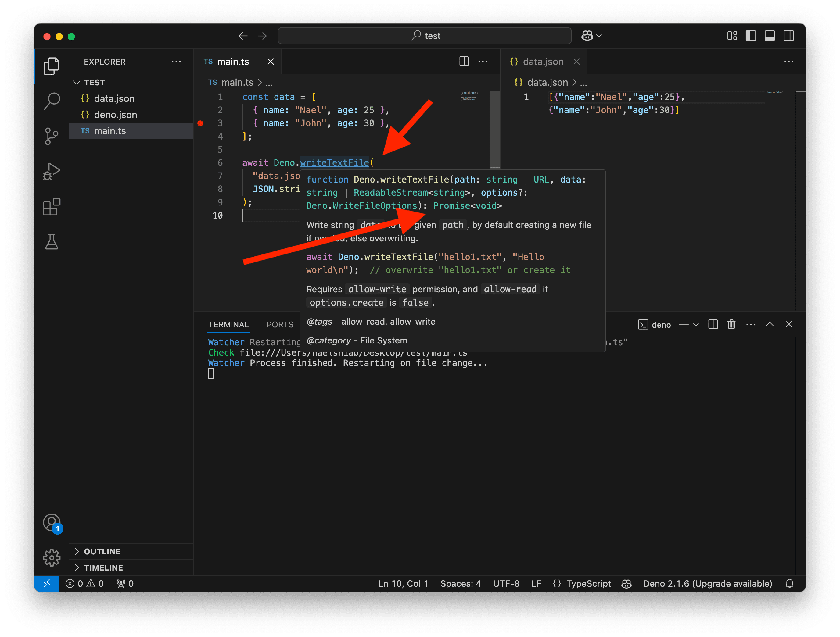The height and width of the screenshot is (637, 840).
Task: Maximize the panel with up chevron
Action: pyautogui.click(x=770, y=324)
